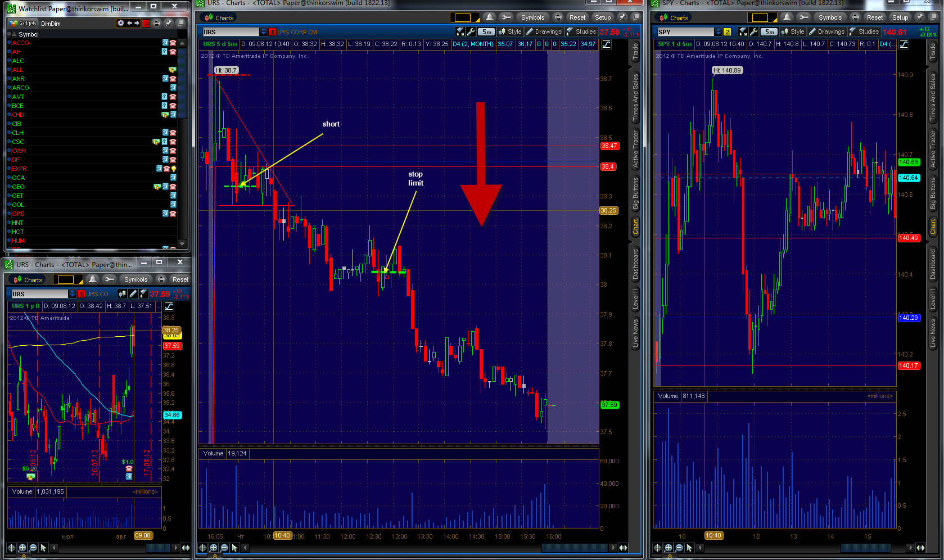Toggle chart scale icon at right of URS data row
The height and width of the screenshot is (560, 944).
(606, 44)
